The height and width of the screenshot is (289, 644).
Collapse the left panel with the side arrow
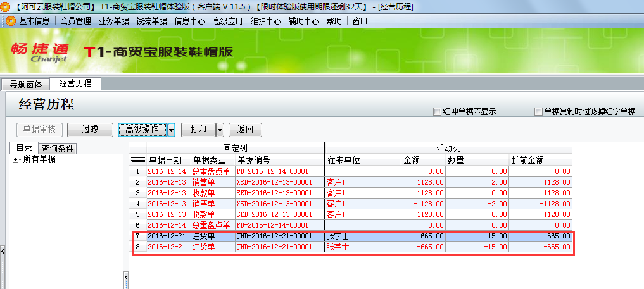tap(3, 251)
